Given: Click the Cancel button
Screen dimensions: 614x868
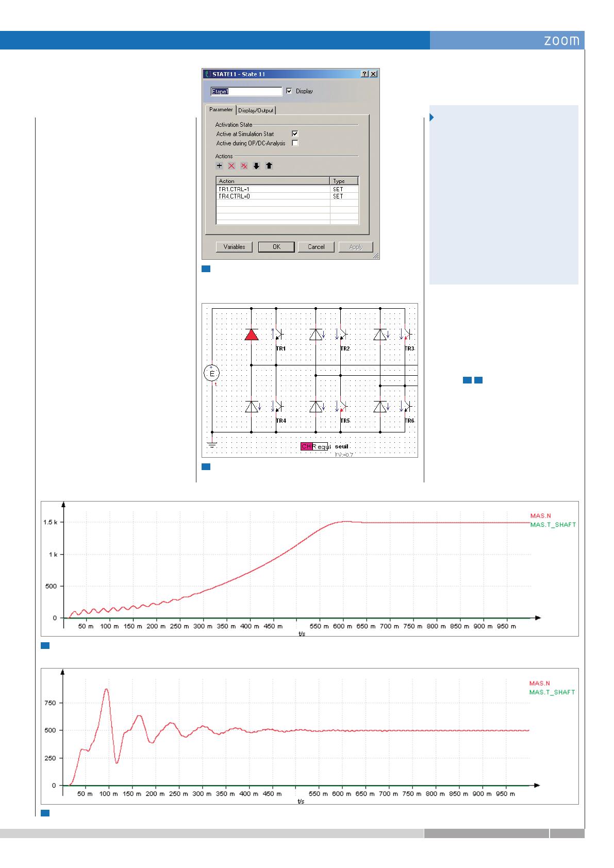Looking at the screenshot, I should (x=316, y=247).
